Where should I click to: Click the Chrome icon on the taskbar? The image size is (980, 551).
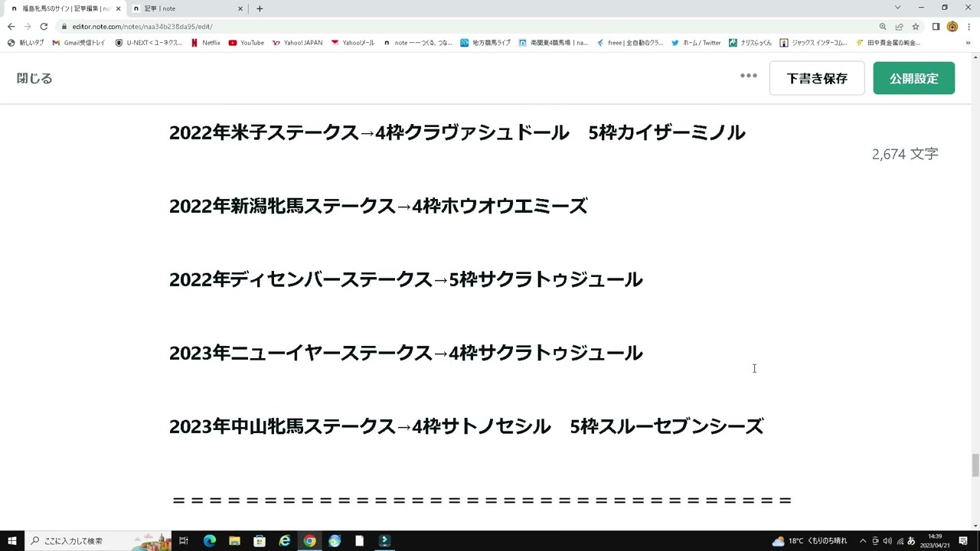pyautogui.click(x=309, y=541)
